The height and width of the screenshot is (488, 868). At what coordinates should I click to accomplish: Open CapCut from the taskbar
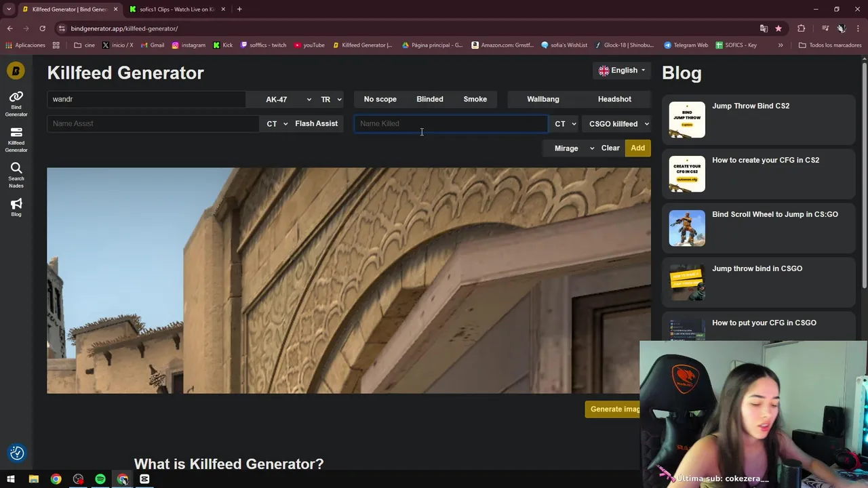[144, 479]
